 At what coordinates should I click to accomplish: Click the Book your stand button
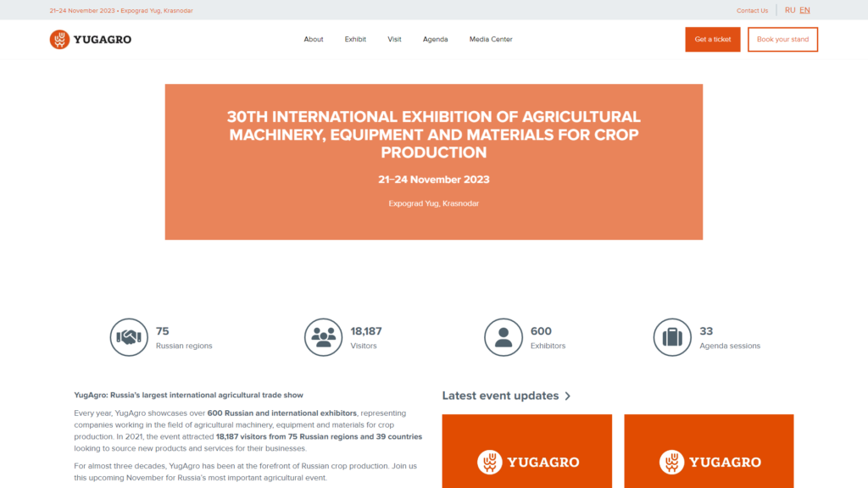[782, 39]
